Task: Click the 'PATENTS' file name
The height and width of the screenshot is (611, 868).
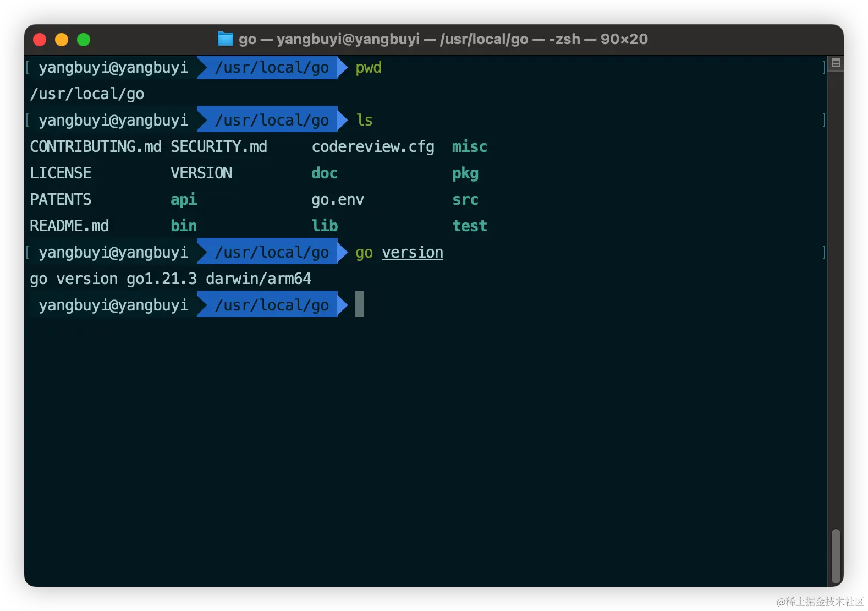Action: point(61,200)
